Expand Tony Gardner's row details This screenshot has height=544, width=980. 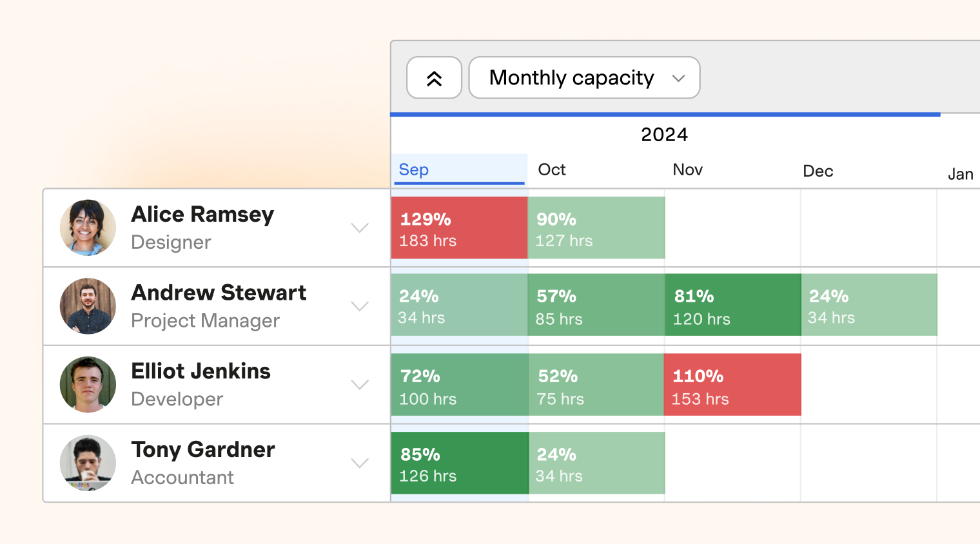point(360,463)
